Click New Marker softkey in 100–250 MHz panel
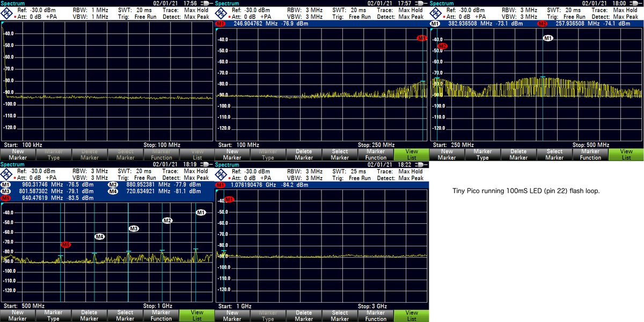This screenshot has width=644, height=322. pos(232,155)
